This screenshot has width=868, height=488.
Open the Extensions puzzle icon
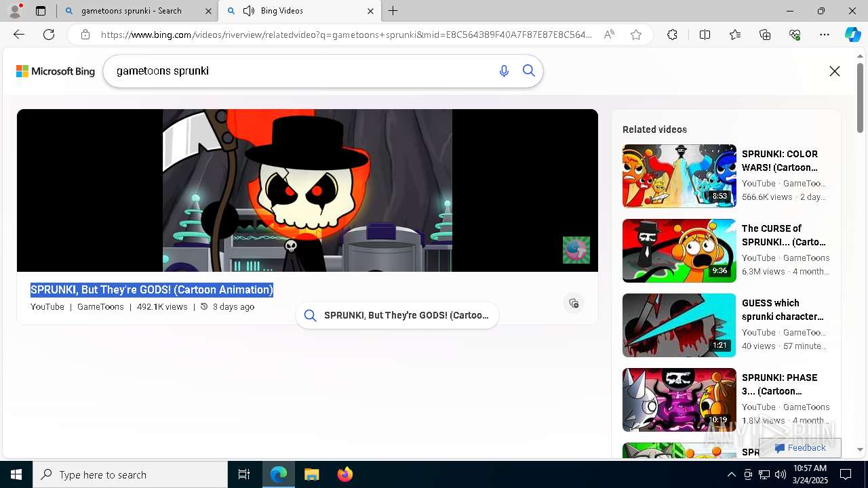click(x=672, y=35)
